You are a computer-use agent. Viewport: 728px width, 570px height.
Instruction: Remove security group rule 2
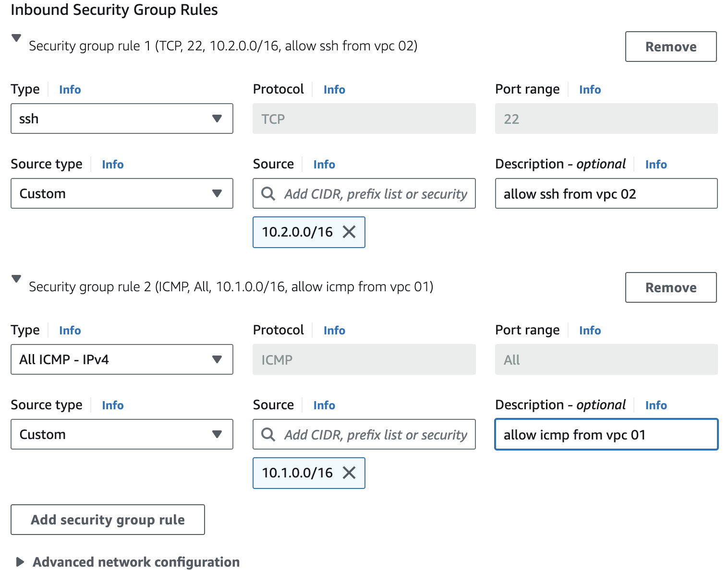670,287
